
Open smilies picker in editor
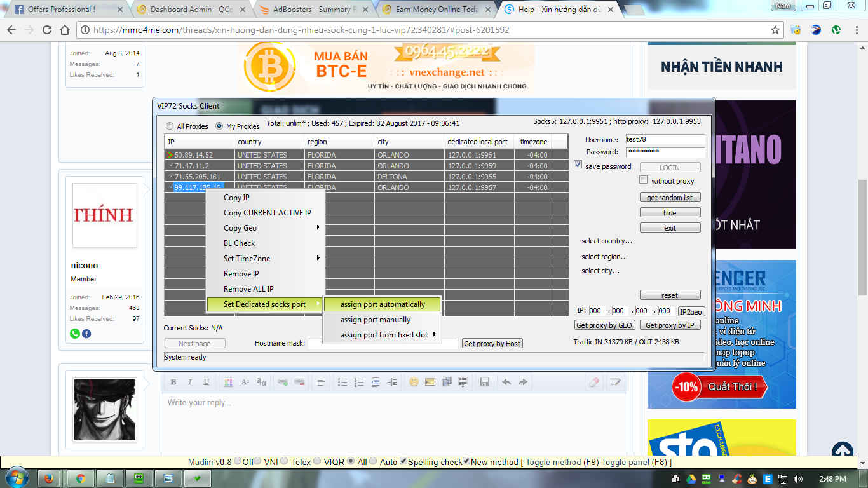coord(414,382)
